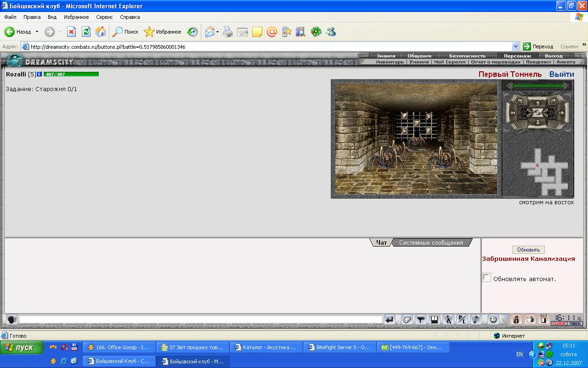588x368 pixels.
Task: Enable the 'Обновлять автомат.' checkbox
Action: 486,277
